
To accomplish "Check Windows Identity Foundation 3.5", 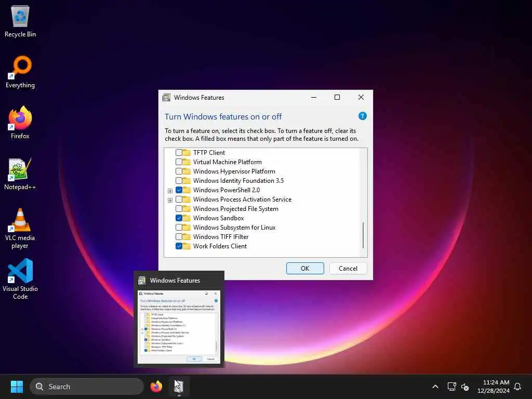I will (x=179, y=180).
